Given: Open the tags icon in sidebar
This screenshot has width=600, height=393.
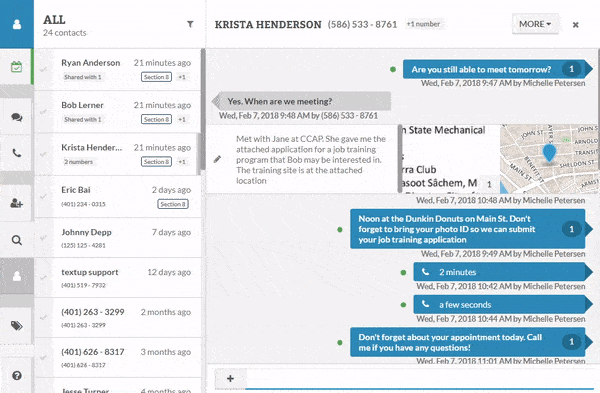Looking at the screenshot, I should click(x=16, y=326).
